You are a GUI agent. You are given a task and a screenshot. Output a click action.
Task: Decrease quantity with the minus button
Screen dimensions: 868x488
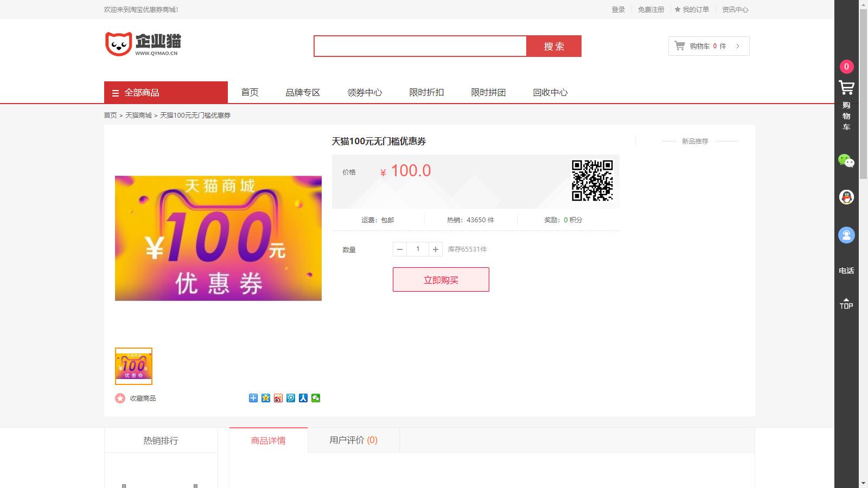[400, 249]
